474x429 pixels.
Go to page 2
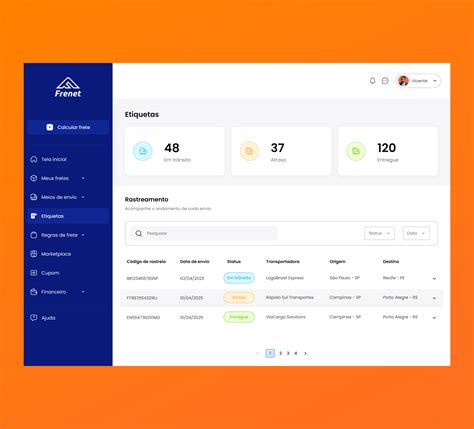tap(280, 353)
